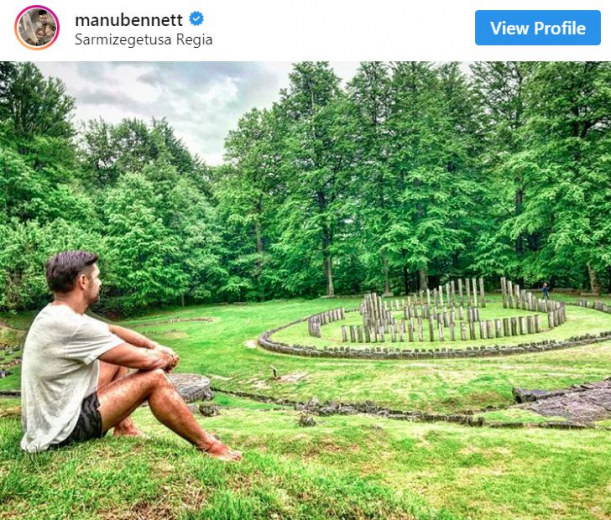Open the manubennett username link
This screenshot has height=520, width=611.
coord(129,20)
